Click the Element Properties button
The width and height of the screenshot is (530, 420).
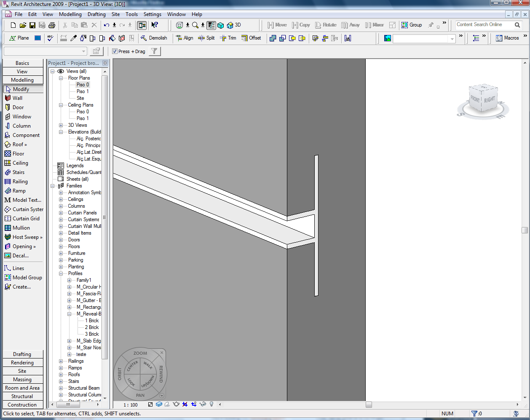[x=96, y=51]
